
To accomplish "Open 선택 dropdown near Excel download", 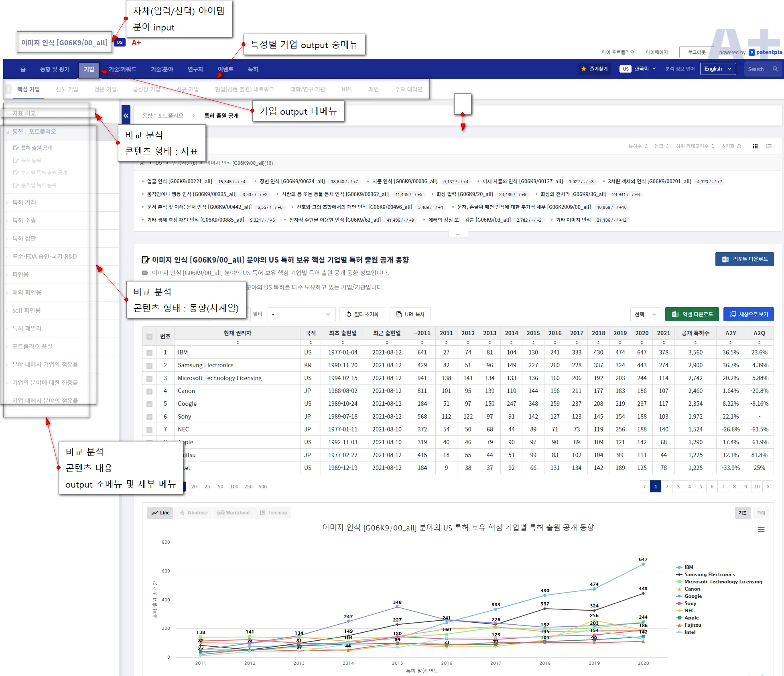I will 645,314.
